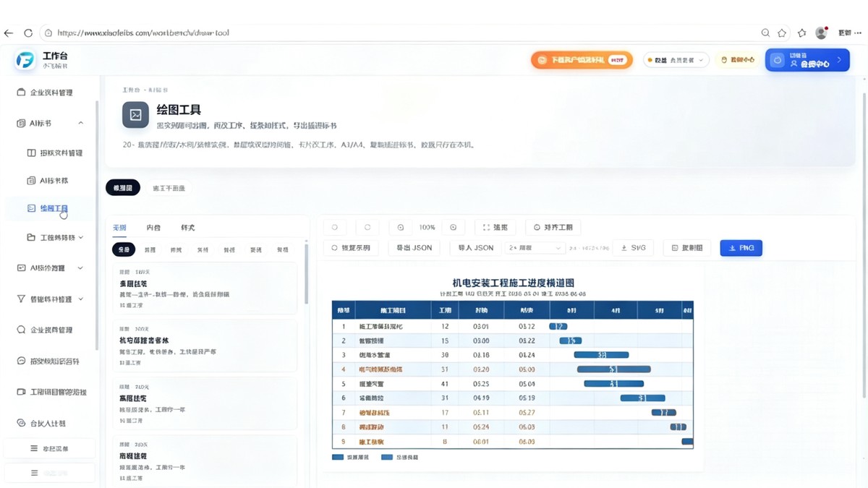Click the restore example button
This screenshot has height=488, width=868.
pos(351,248)
